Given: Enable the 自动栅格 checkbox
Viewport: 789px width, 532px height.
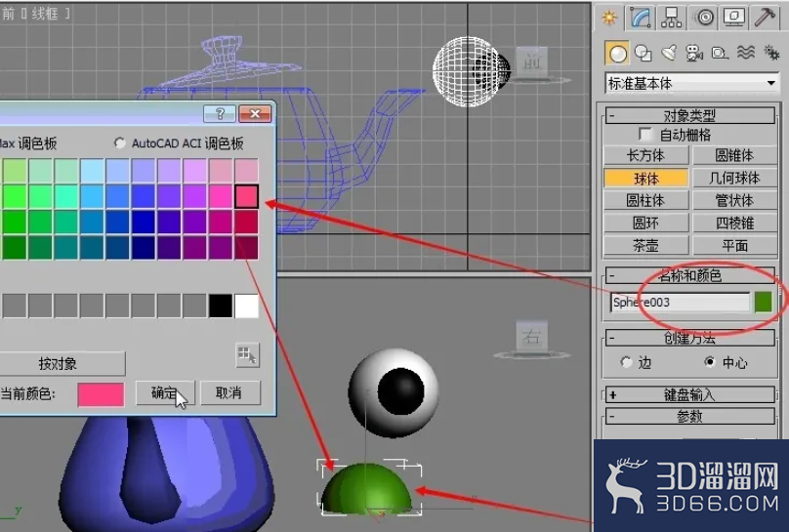Looking at the screenshot, I should tap(644, 135).
